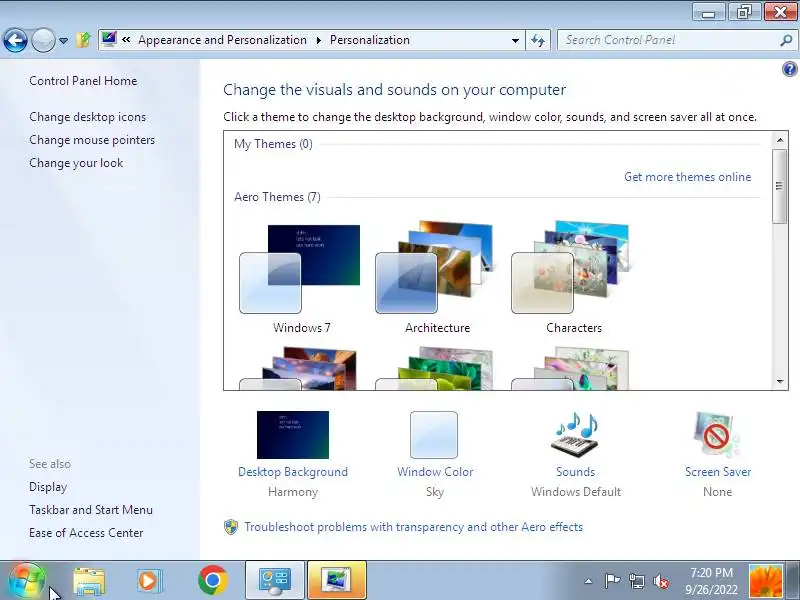
Task: Click the My Themes (0) group header
Action: [273, 144]
